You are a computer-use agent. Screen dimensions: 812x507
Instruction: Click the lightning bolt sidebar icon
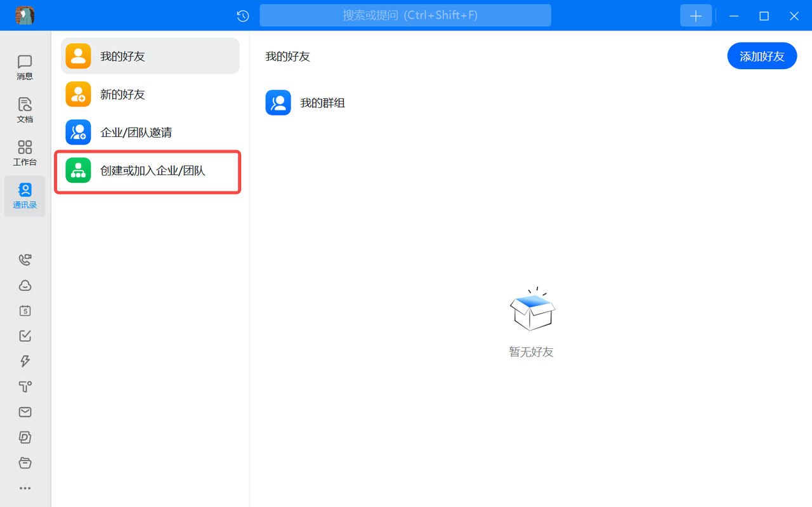point(25,361)
